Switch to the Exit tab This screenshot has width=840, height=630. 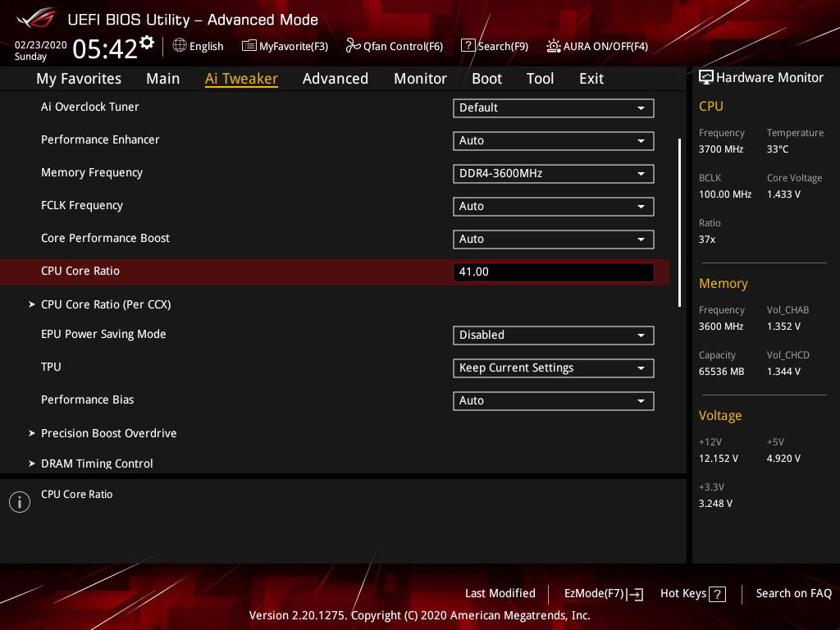pyautogui.click(x=591, y=79)
